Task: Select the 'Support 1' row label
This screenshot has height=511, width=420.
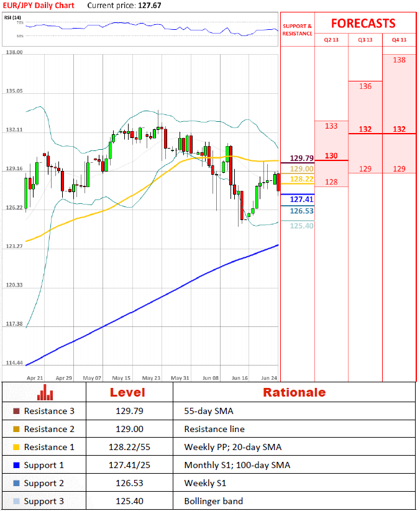Action: click(x=44, y=466)
